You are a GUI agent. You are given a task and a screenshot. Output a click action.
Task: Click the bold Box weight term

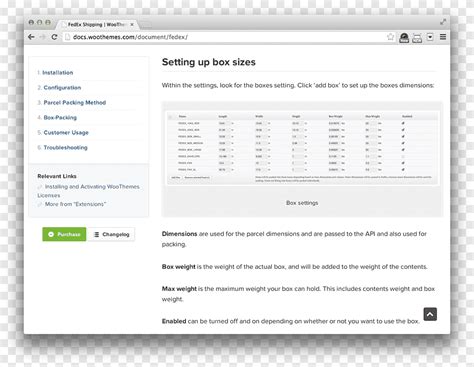pyautogui.click(x=179, y=267)
